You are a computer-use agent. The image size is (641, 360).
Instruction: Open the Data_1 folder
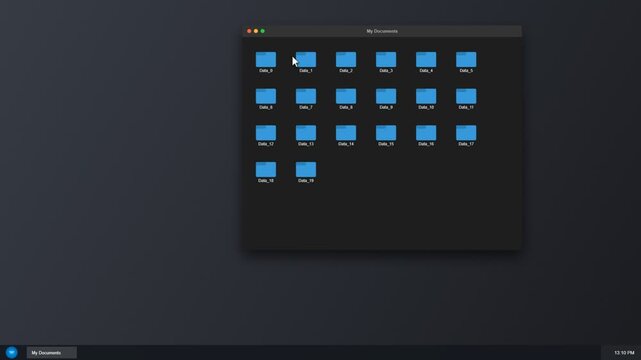[x=306, y=60]
